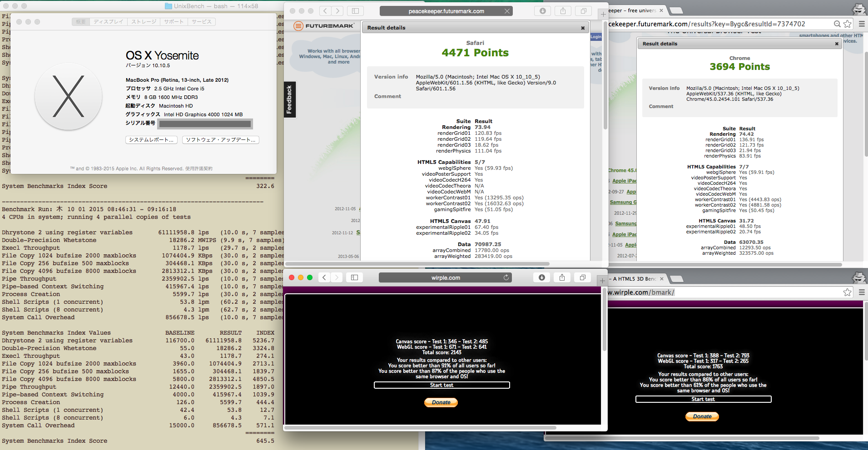Click Donate in the Safari wirple page

[x=441, y=402]
